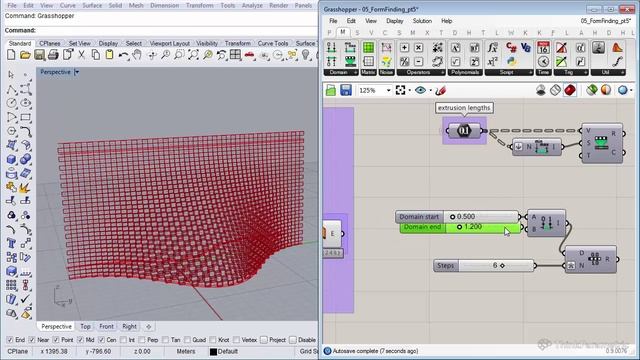Switch to the Curve Tools toolbar tab

pos(273,43)
